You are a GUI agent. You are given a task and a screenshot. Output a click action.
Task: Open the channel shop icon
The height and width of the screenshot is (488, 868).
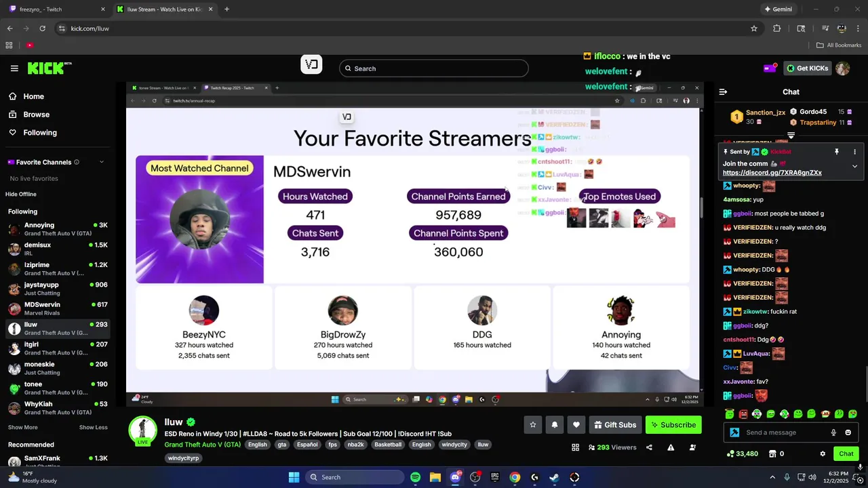[772, 453]
